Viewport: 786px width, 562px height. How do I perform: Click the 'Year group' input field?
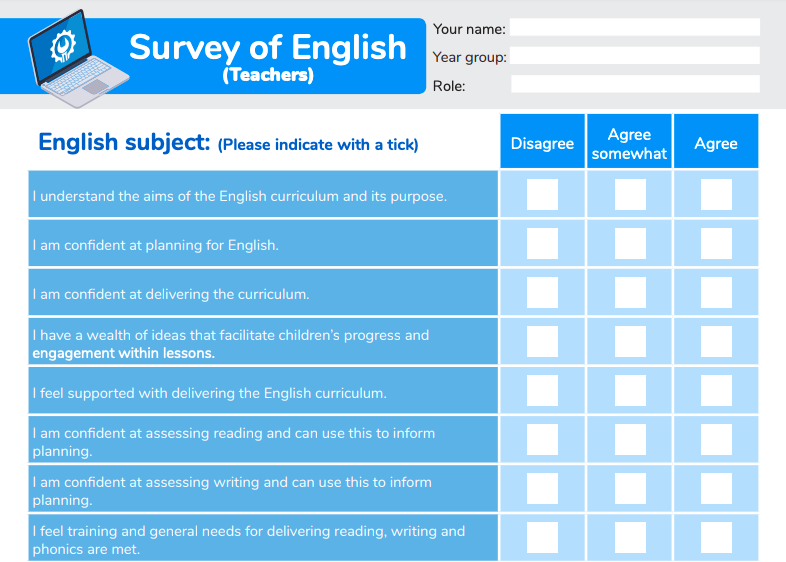634,56
